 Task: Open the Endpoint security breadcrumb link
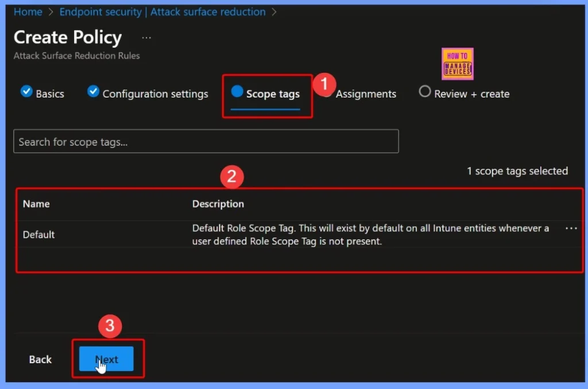pyautogui.click(x=162, y=11)
